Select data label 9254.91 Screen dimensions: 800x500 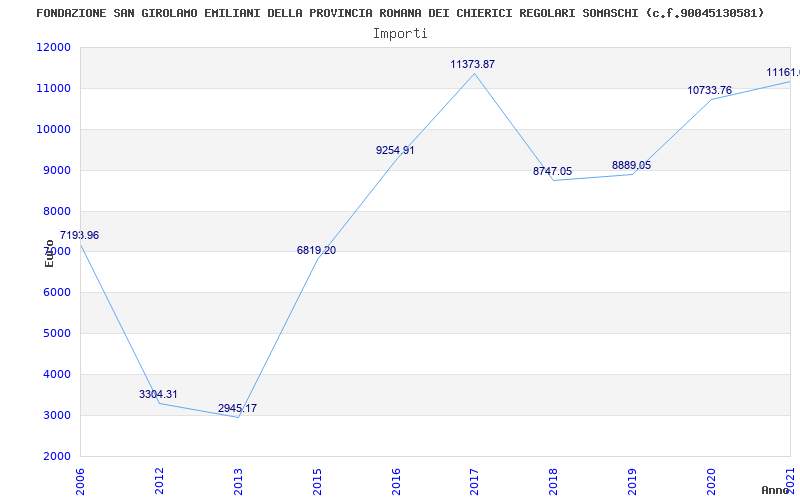[395, 150]
